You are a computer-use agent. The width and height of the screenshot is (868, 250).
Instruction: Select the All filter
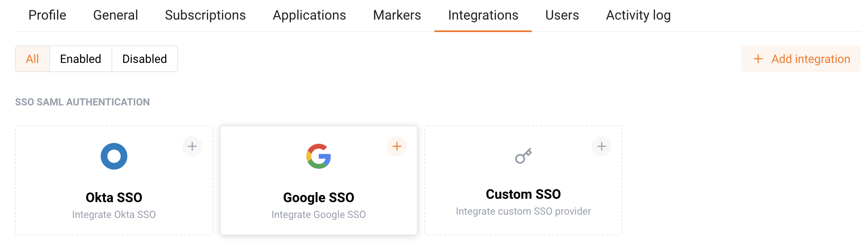click(x=32, y=59)
